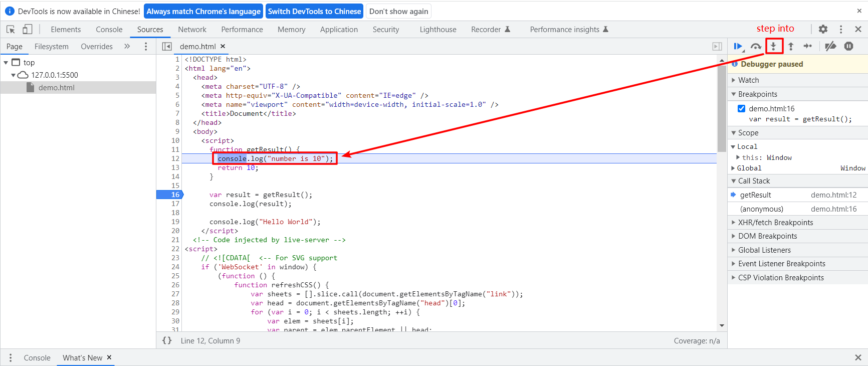868x366 pixels.
Task: Open the Recorder tab
Action: [491, 30]
